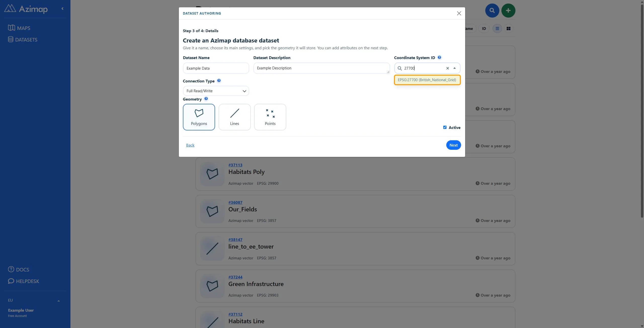644x328 pixels.
Task: Go back to the previous step
Action: 190,145
